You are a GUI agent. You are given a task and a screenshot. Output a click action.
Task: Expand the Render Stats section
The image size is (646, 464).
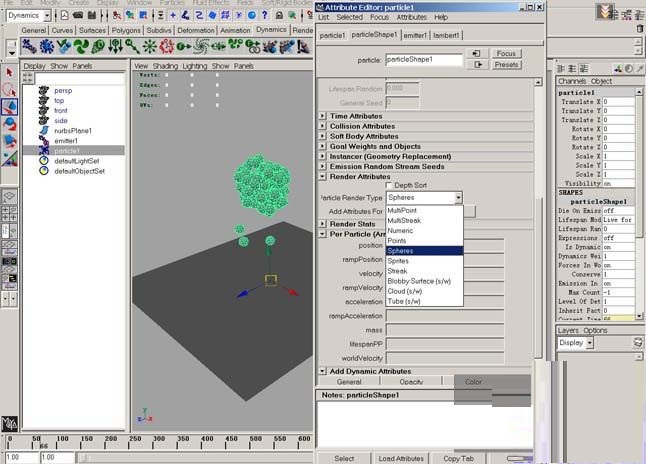click(323, 224)
